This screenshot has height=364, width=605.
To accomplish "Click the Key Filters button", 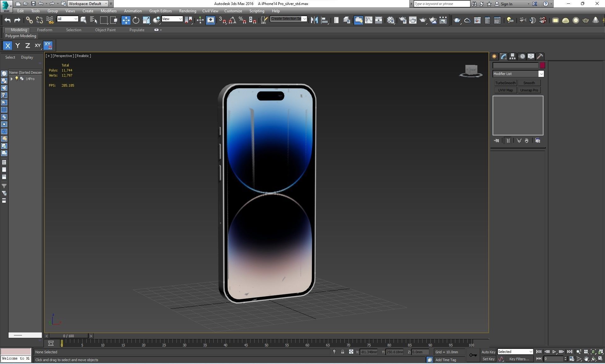I will click(x=519, y=359).
